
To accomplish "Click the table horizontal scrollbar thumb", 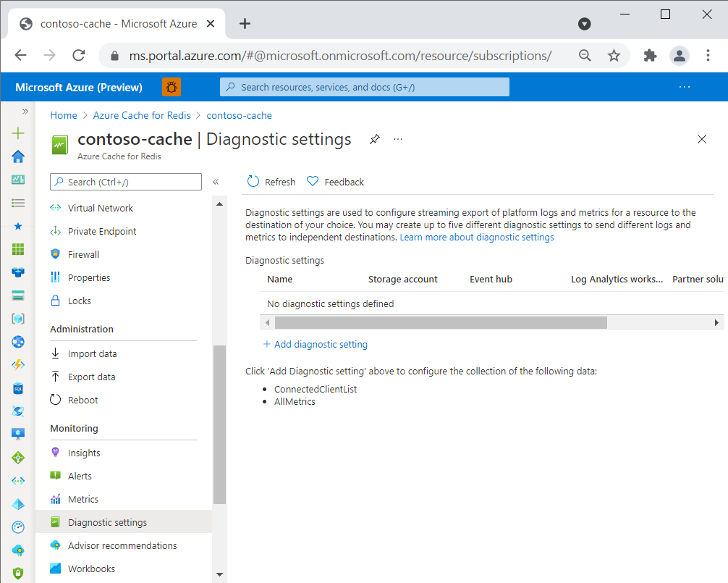I will click(x=441, y=322).
